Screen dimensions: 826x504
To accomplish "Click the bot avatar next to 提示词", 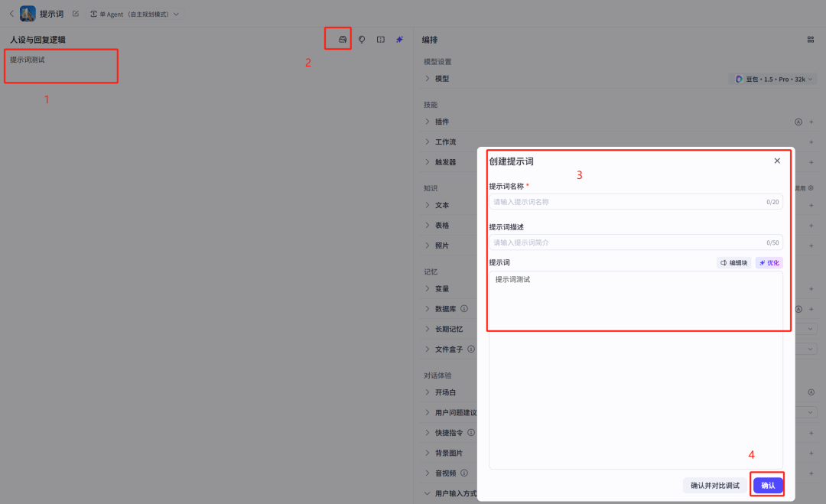I will tap(28, 14).
